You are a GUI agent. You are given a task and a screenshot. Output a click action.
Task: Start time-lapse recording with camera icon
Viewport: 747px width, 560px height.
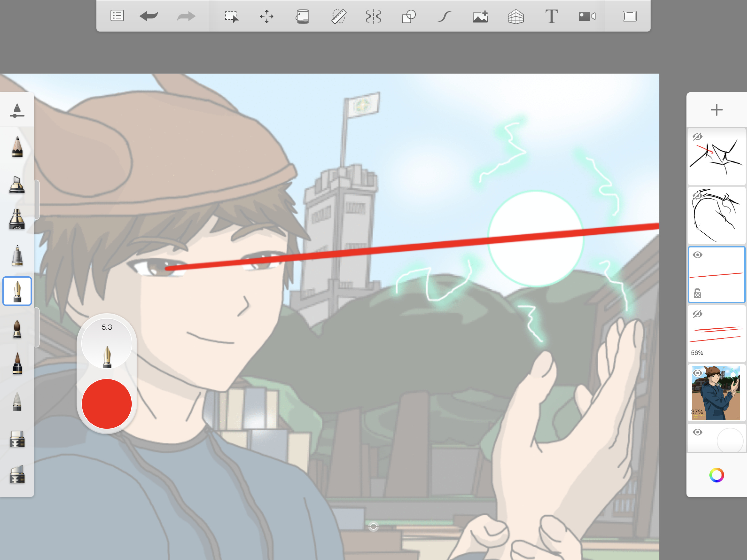586,16
